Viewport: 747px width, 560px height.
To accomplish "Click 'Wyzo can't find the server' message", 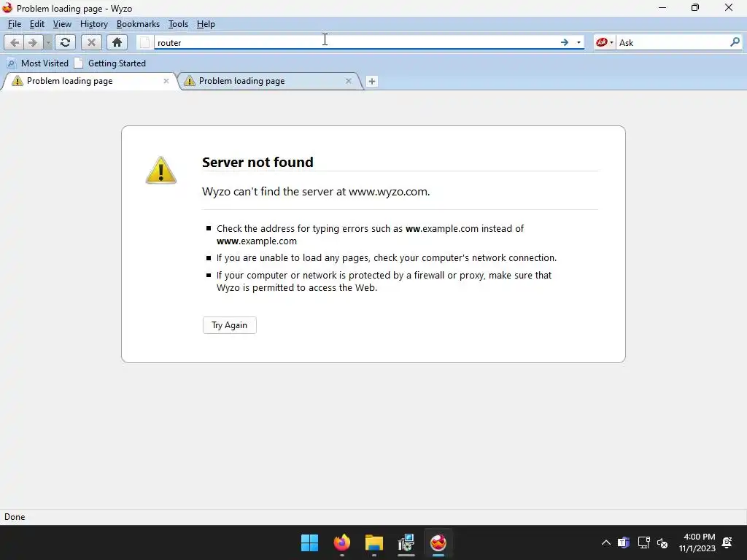I will pyautogui.click(x=316, y=192).
